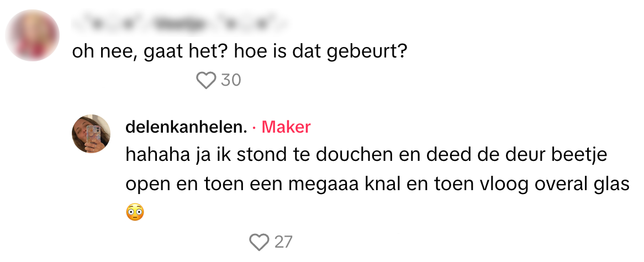Click the dot separator before Maker
The width and height of the screenshot is (644, 262).
(254, 128)
